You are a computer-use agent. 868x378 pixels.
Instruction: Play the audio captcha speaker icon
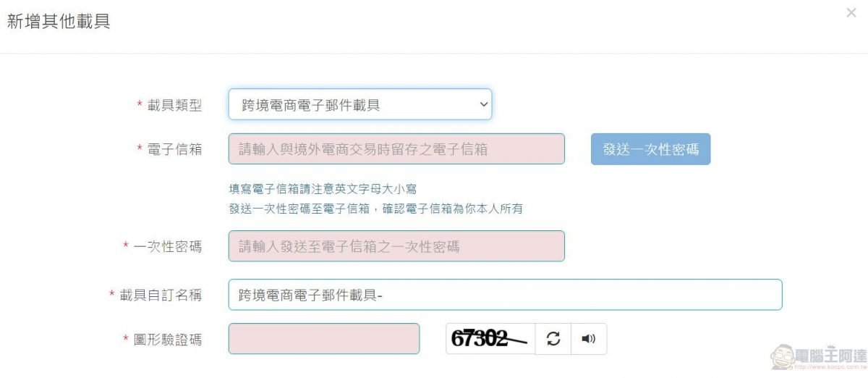(588, 339)
